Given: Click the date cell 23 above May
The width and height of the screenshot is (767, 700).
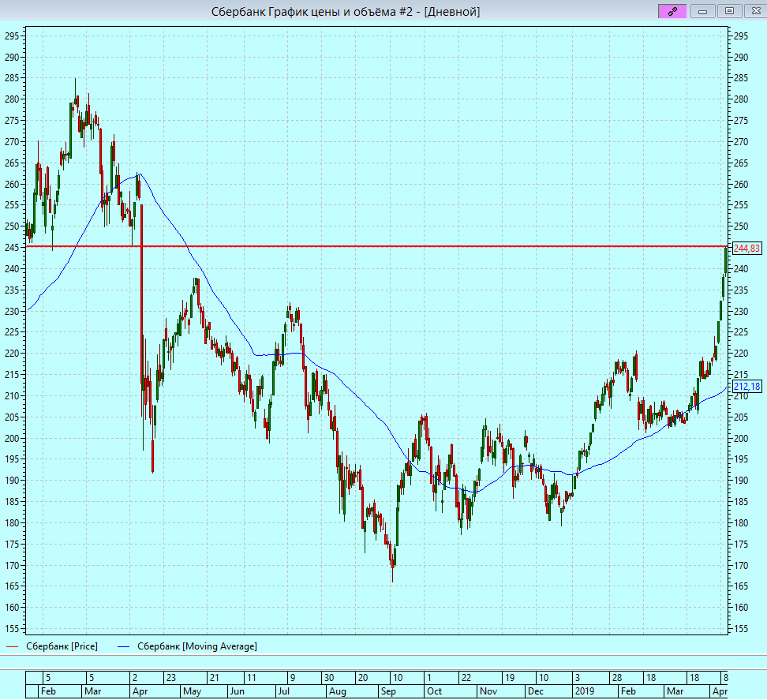Looking at the screenshot, I should pos(187,677).
